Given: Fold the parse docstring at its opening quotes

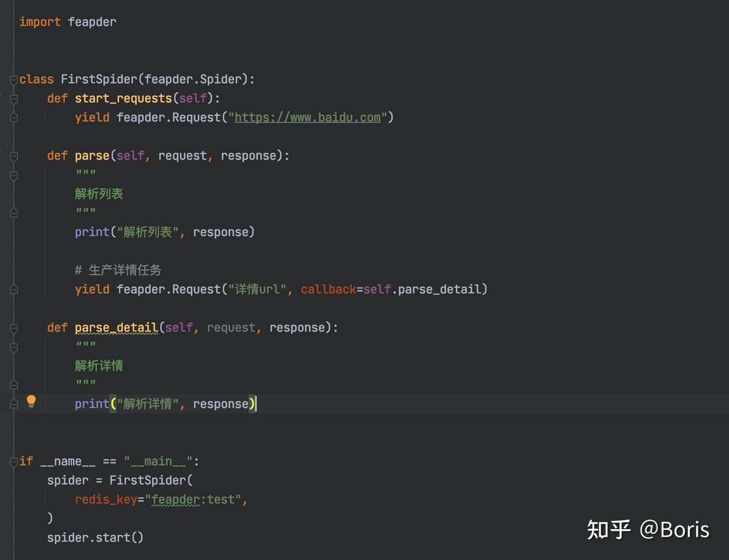Looking at the screenshot, I should 14,176.
